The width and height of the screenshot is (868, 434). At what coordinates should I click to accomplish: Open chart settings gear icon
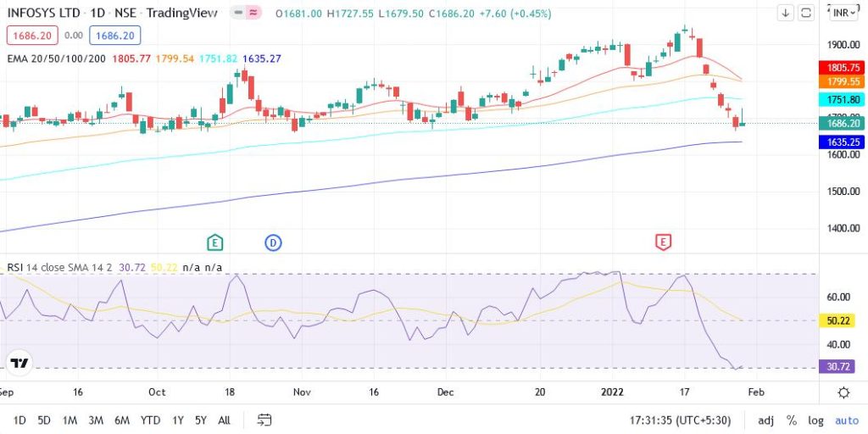pos(843,392)
